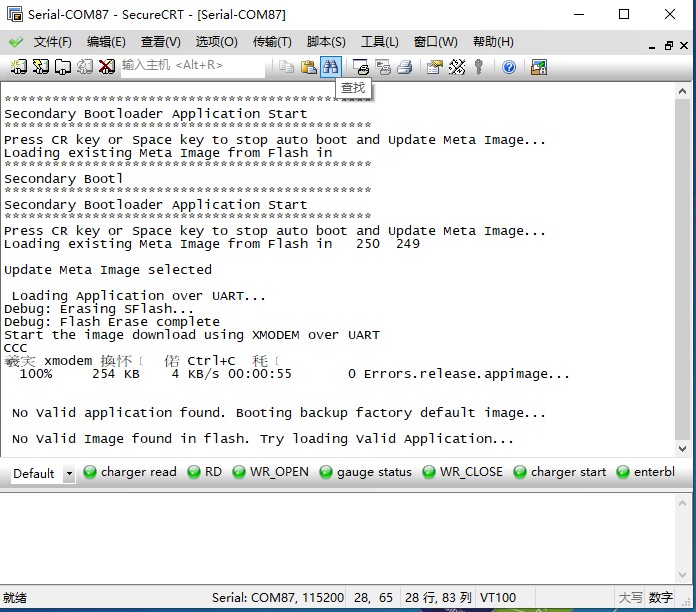This screenshot has height=612, width=696.
Task: Open the 脚本(S) menu
Action: (x=326, y=42)
